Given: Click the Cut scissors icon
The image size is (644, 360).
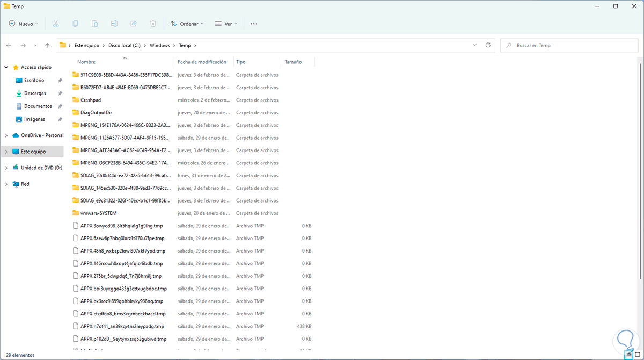Looking at the screenshot, I should 56,24.
